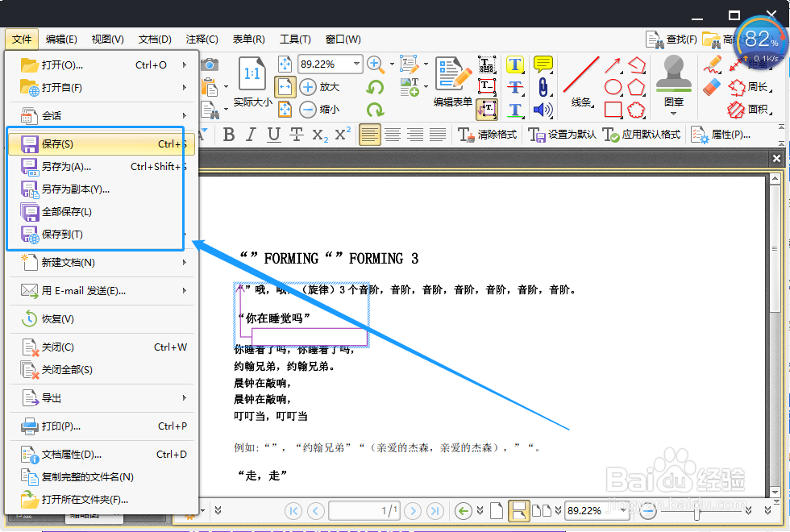Select the strikethrough text T tool
This screenshot has height=532, width=790.
(515, 87)
